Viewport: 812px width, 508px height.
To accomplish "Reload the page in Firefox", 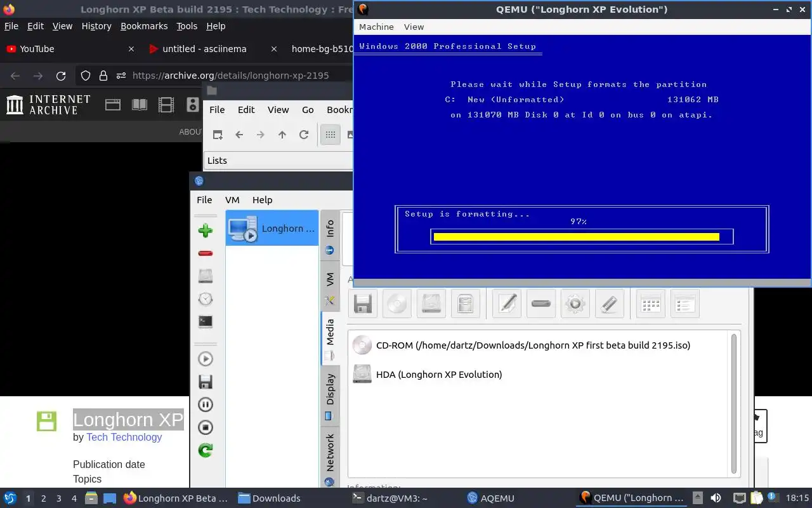I will tap(61, 76).
